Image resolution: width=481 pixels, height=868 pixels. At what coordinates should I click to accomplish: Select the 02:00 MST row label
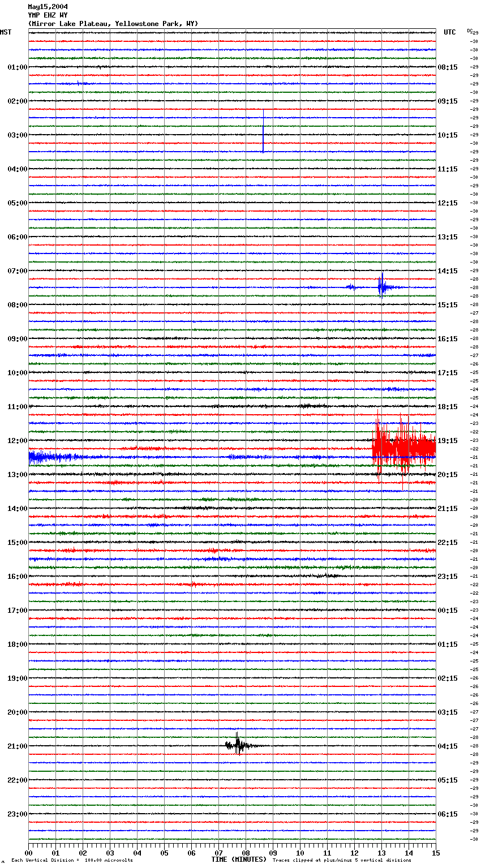(18, 101)
